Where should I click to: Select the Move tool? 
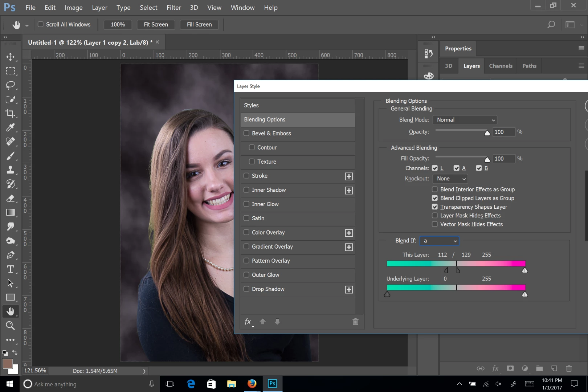tap(10, 57)
